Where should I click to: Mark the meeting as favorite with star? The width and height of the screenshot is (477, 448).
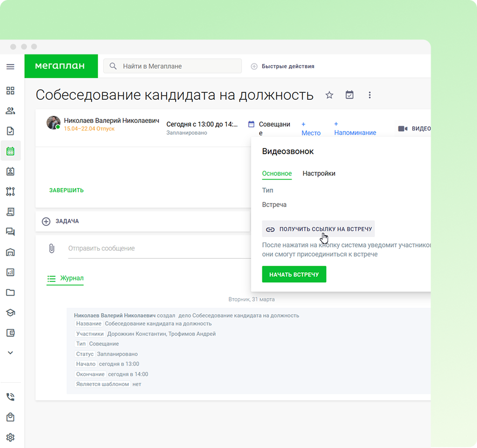point(329,95)
